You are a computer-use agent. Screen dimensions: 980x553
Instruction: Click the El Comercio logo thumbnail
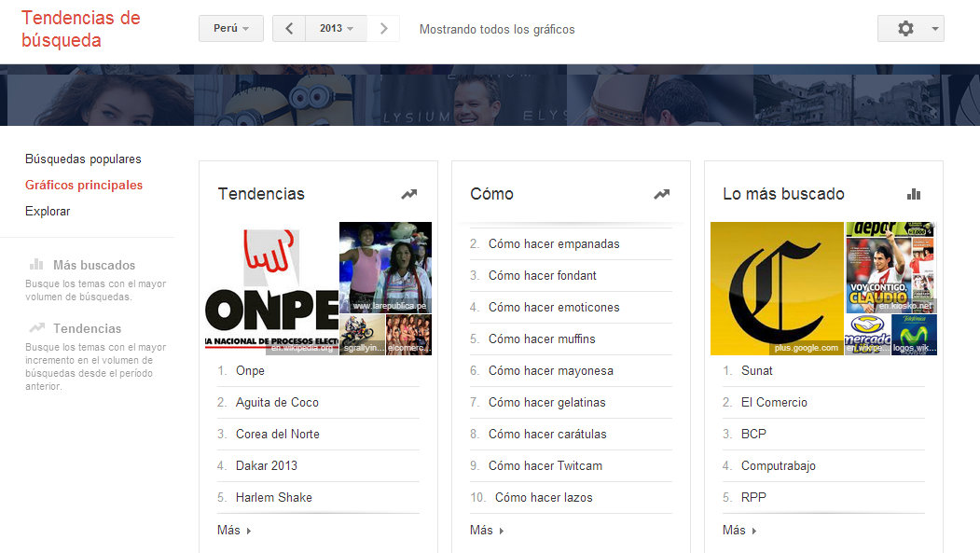777,288
